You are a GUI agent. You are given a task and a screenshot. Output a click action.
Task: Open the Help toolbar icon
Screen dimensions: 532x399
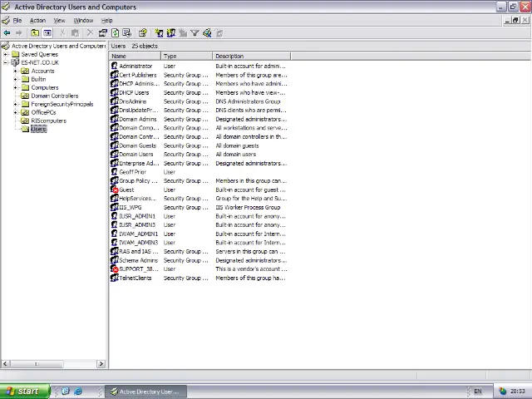click(142, 33)
